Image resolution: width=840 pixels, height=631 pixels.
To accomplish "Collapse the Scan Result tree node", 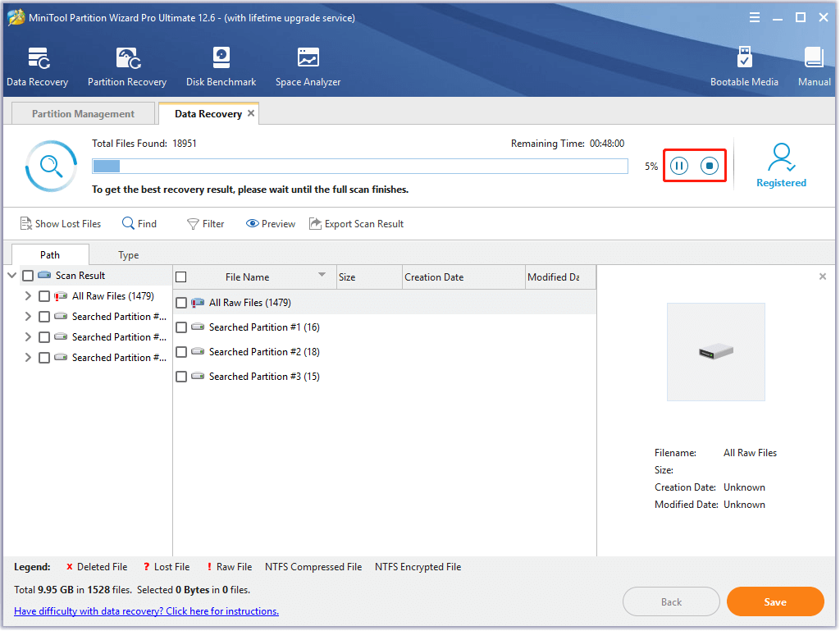I will (11, 276).
